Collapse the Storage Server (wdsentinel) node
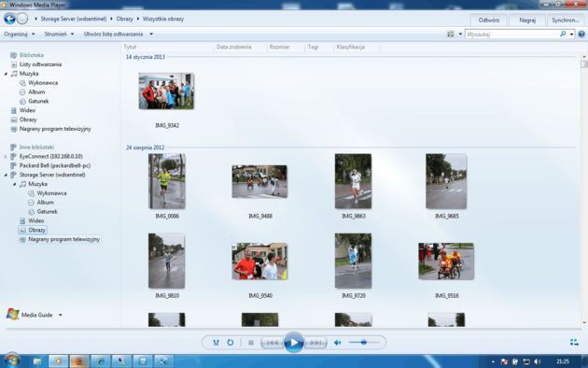 6,175
